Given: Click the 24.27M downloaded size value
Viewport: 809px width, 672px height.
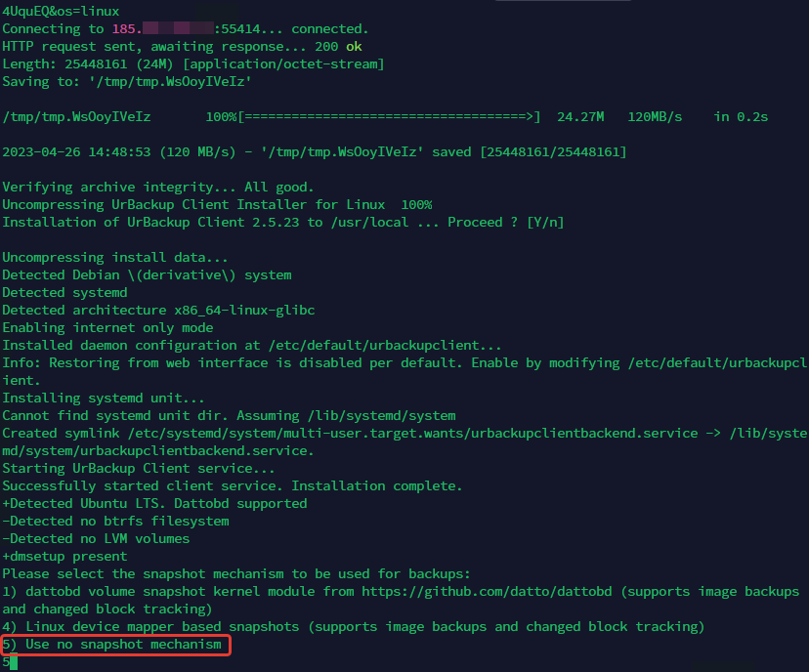Looking at the screenshot, I should tap(580, 117).
